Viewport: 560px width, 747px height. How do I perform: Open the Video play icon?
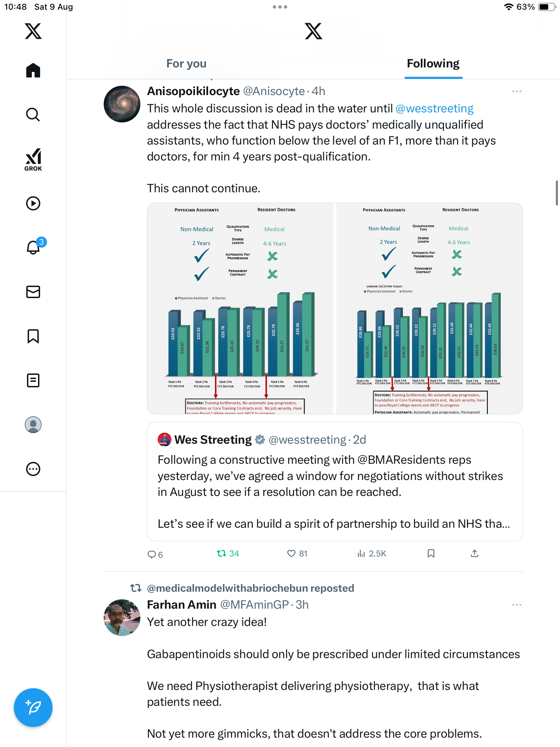click(33, 203)
